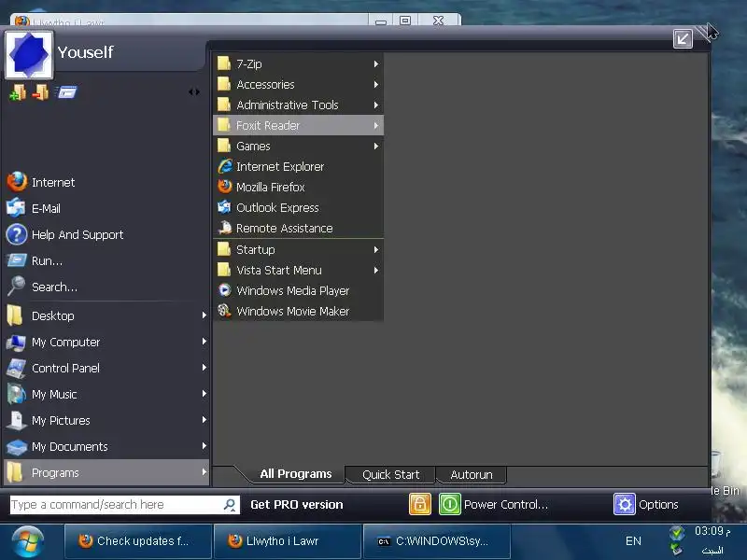Expand My Documents submenu
Image resolution: width=747 pixels, height=560 pixels.
[x=106, y=447]
